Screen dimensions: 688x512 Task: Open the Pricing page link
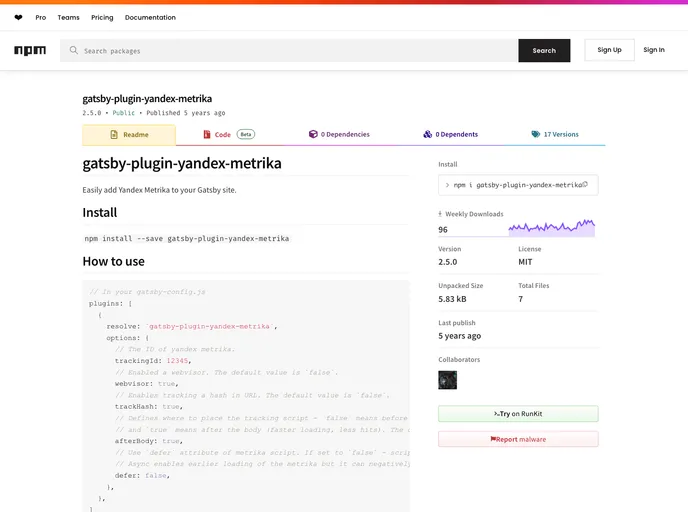[102, 18]
